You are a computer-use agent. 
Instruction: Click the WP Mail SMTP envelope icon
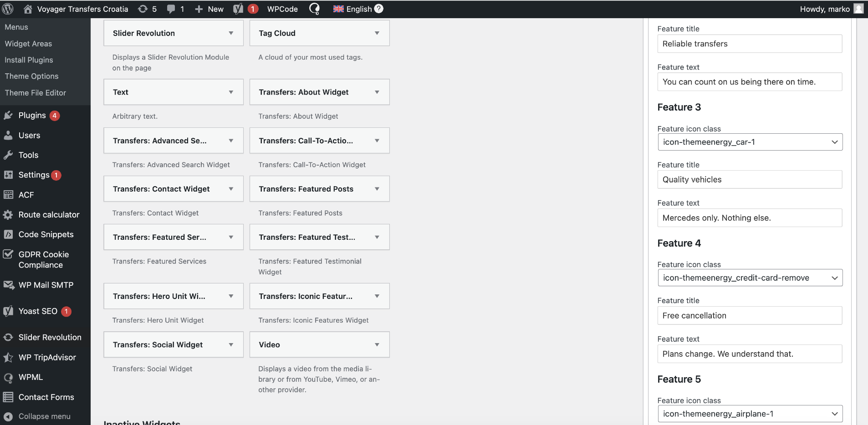pos(8,285)
